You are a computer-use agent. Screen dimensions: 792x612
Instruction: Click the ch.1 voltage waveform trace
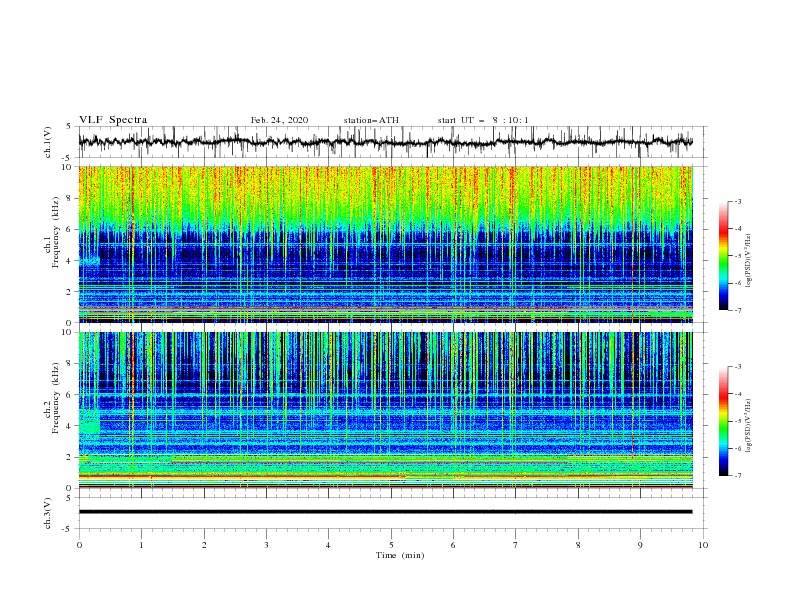pos(385,142)
